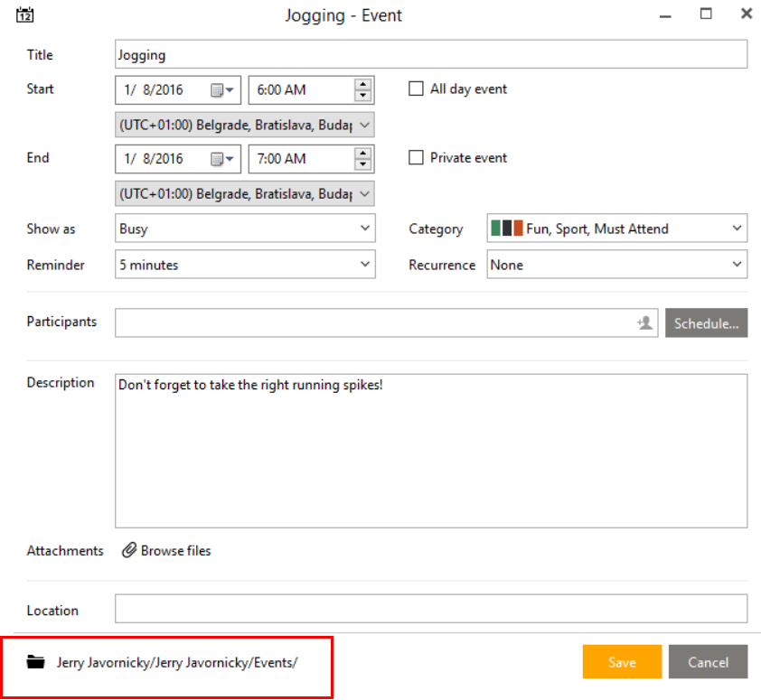Open the Schedule dialog

(707, 322)
